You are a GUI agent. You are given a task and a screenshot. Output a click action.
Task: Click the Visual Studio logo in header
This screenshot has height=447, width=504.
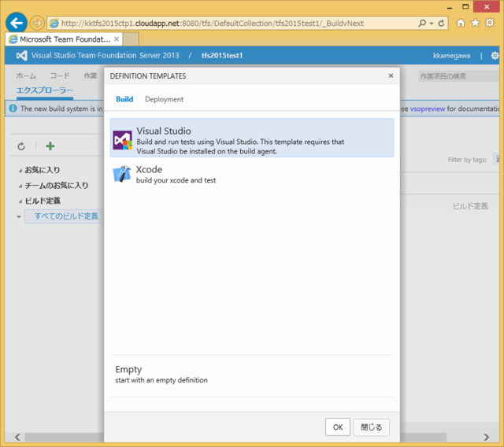[21, 56]
